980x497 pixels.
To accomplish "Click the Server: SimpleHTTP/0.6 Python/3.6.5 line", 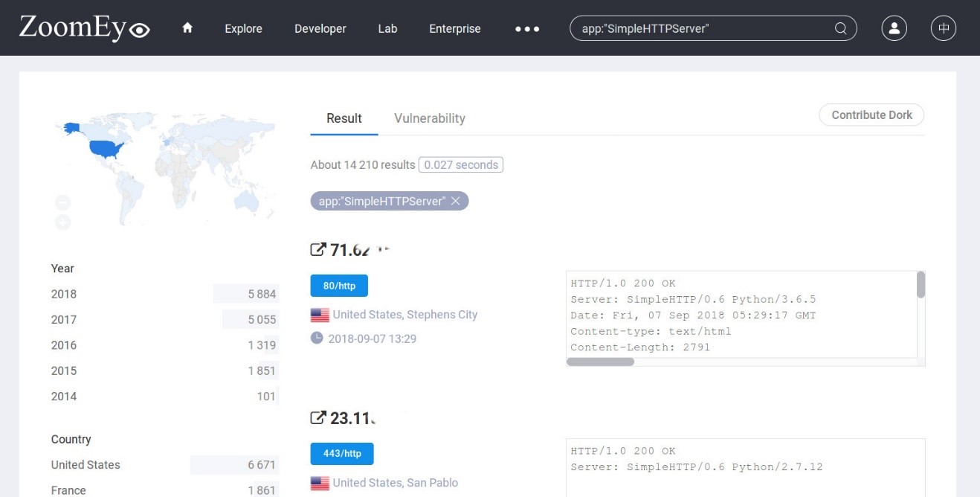I will click(693, 299).
